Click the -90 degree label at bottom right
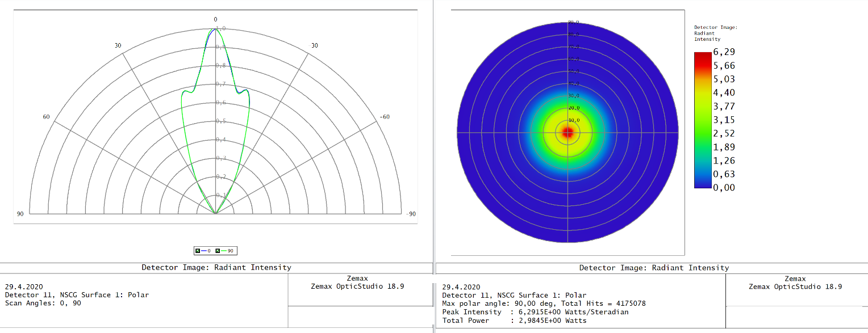868x333 pixels. click(x=410, y=214)
